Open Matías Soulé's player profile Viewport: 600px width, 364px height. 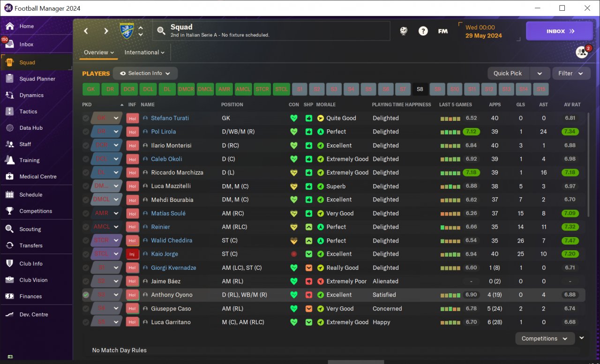168,213
